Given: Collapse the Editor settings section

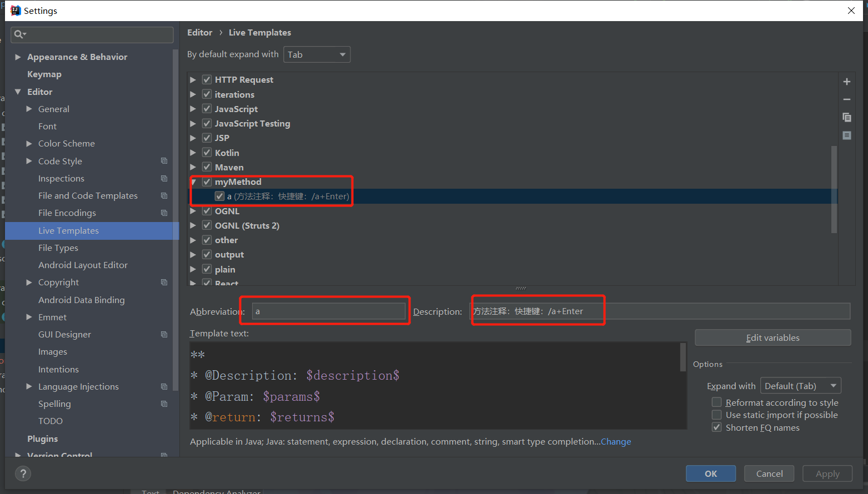Looking at the screenshot, I should (x=18, y=92).
